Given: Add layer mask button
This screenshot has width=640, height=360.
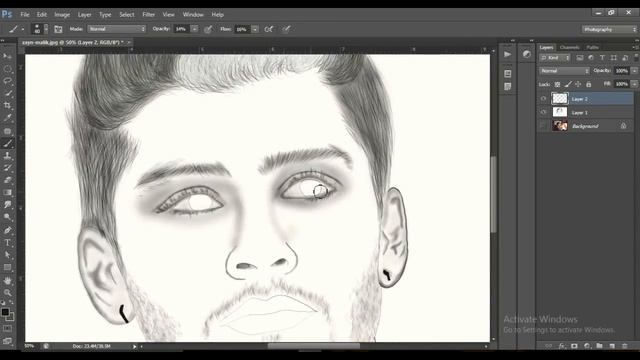Looking at the screenshot, I should [574, 346].
